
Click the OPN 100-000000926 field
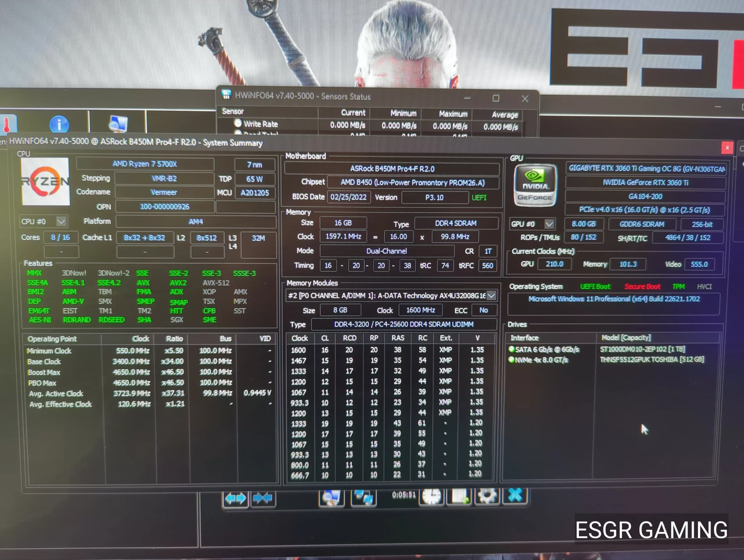click(165, 207)
